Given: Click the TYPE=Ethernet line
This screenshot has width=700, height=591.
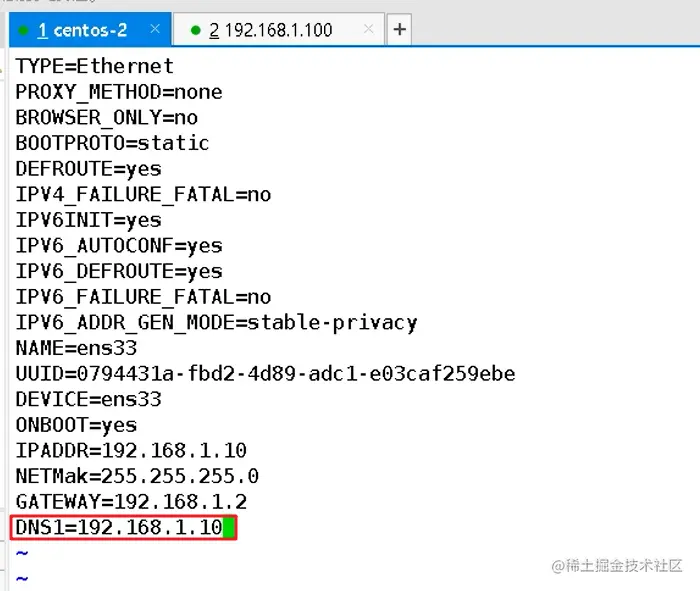Looking at the screenshot, I should [x=94, y=66].
